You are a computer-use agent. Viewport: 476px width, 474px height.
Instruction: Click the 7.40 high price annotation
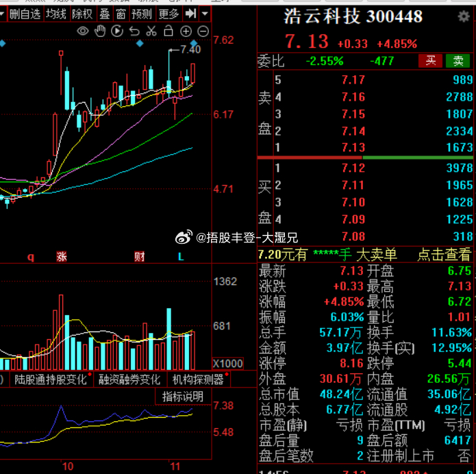point(190,49)
